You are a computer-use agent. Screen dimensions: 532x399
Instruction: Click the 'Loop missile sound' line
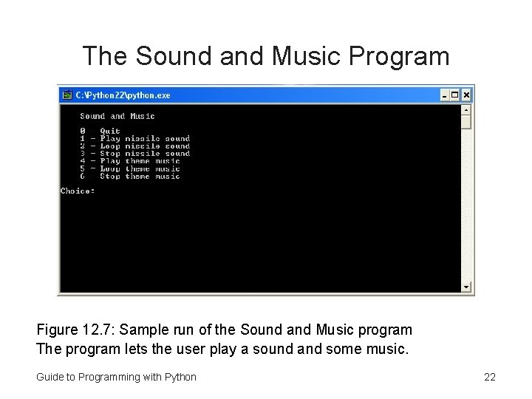point(135,146)
